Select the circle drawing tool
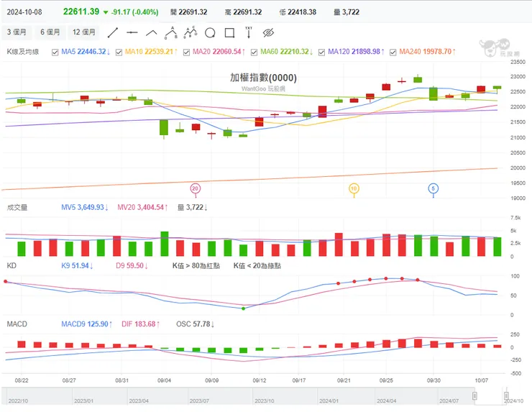Screen dimensions: 532x412 (210, 33)
